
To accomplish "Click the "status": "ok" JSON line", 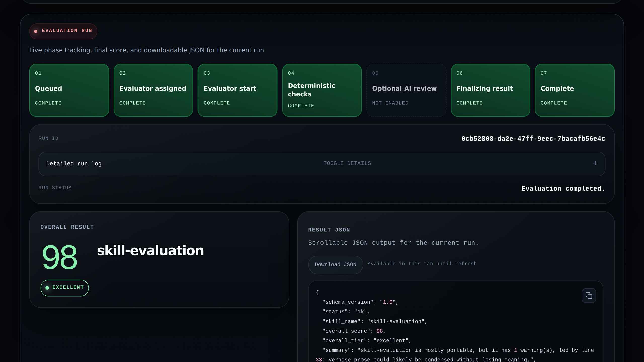I will [346, 312].
